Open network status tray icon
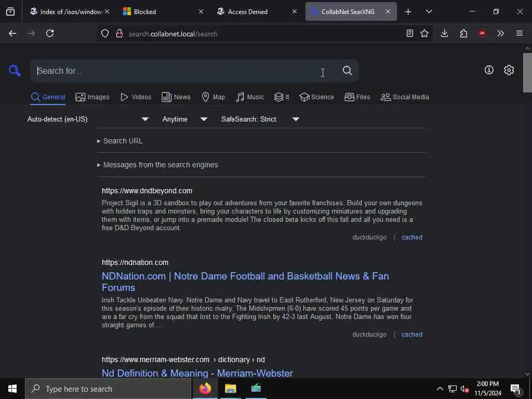This screenshot has width=532, height=399. click(x=453, y=389)
